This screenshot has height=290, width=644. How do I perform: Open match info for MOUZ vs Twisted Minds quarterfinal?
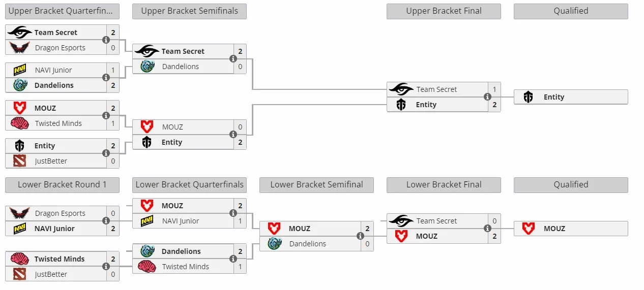tap(106, 116)
